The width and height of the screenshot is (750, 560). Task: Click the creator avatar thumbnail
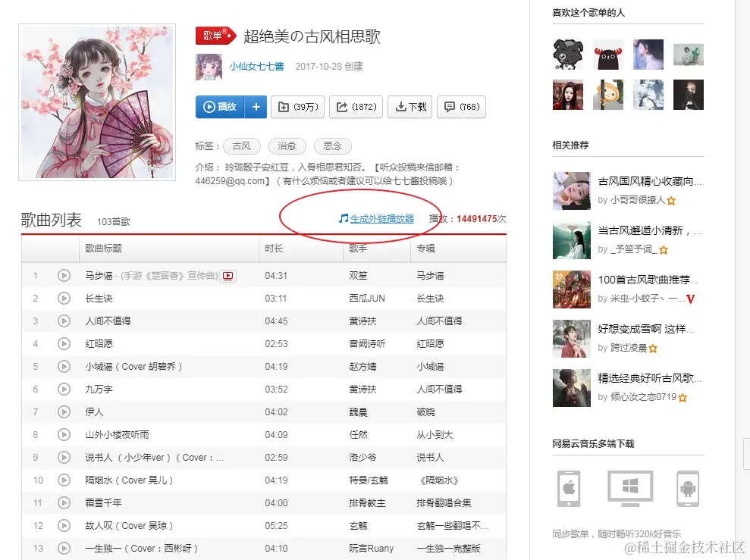(209, 67)
